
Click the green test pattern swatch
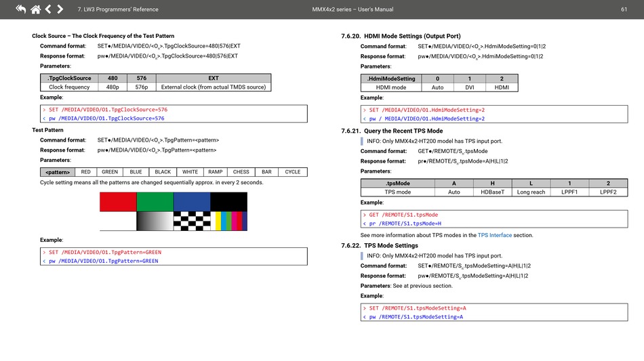click(155, 201)
